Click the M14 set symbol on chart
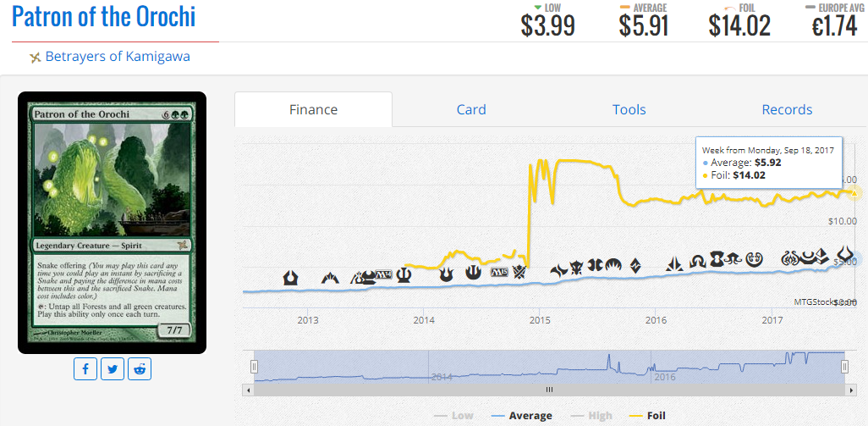Image resolution: width=868 pixels, height=426 pixels. click(383, 274)
